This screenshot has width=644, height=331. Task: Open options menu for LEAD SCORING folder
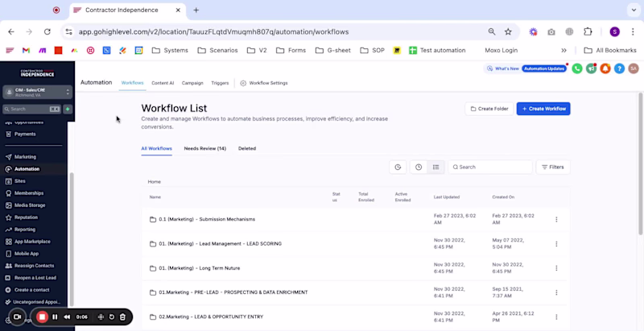556,244
